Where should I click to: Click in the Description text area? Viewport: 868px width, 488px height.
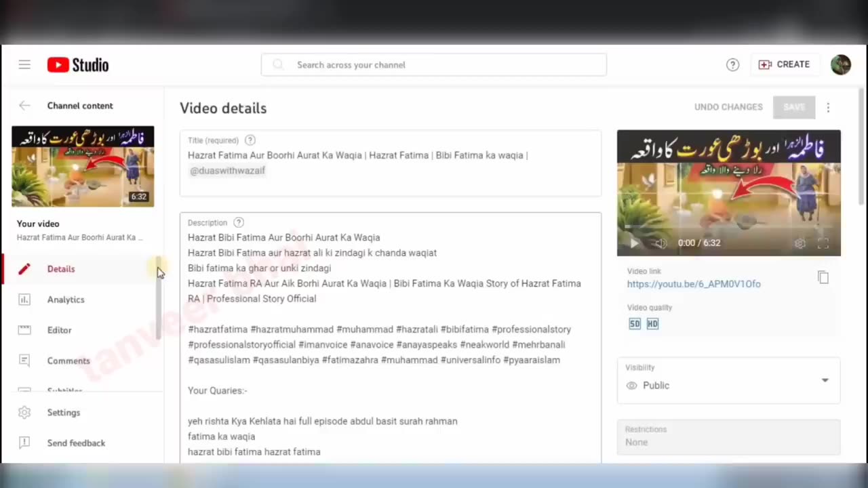point(391,338)
